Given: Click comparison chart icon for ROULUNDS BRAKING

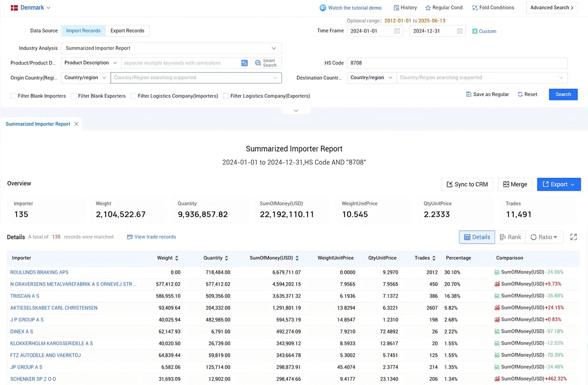Looking at the screenshot, I should click(497, 272).
